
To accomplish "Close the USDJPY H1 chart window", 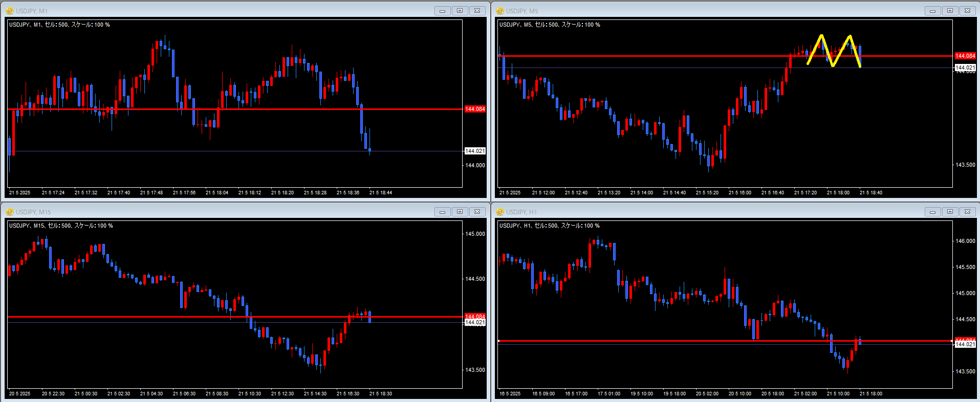I will coord(968,212).
